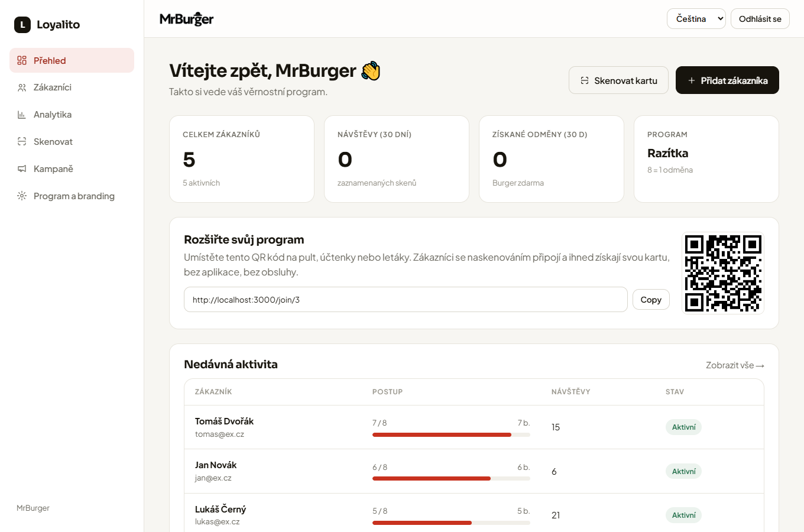The width and height of the screenshot is (804, 532).
Task: Click Tomáš Dvořák's progress bar
Action: [x=451, y=434]
